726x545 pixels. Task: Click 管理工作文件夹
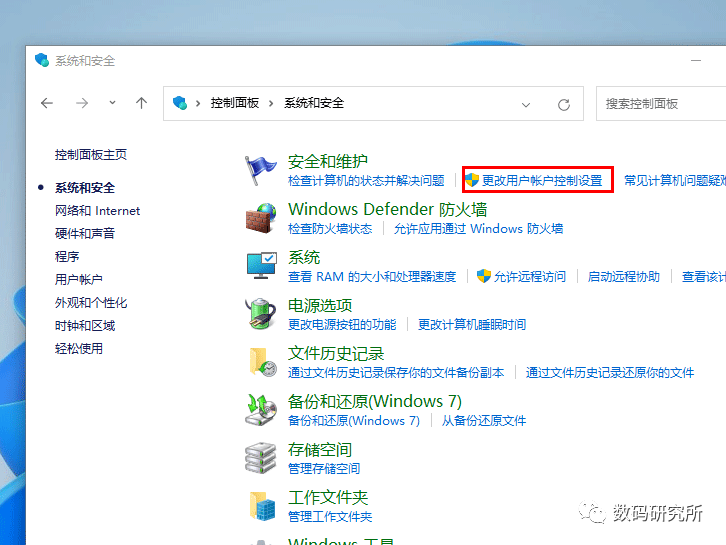330,517
